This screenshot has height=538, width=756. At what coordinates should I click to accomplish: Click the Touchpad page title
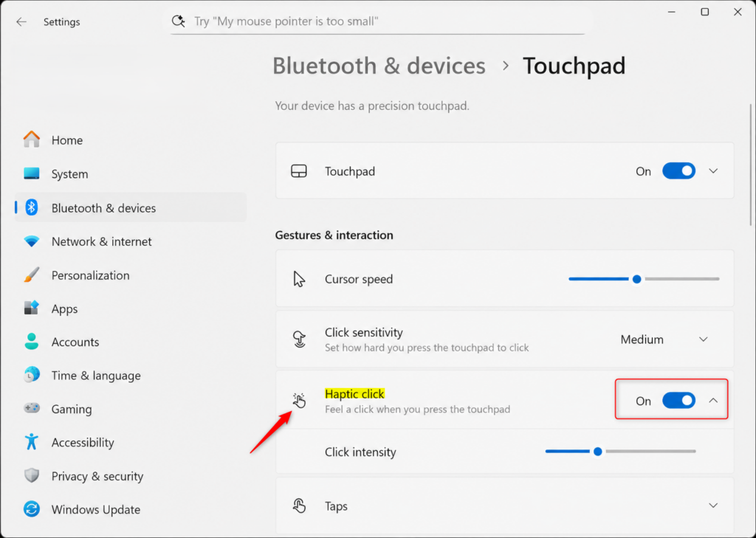click(574, 66)
